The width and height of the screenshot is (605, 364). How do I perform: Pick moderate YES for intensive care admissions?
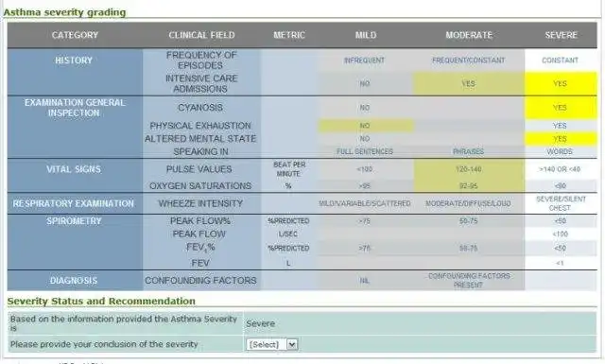(469, 84)
